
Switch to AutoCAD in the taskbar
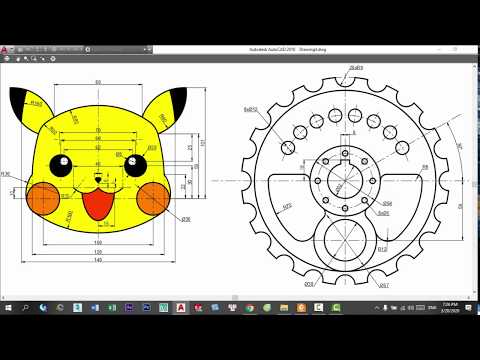point(181,308)
